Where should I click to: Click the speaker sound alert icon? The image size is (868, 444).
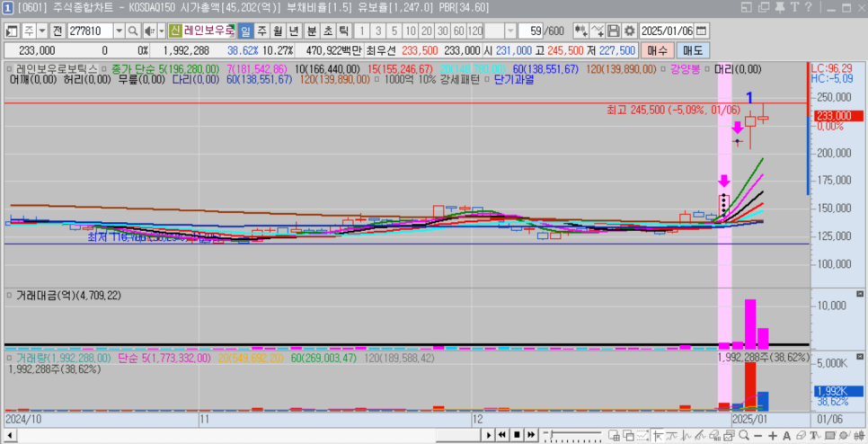coord(149,31)
